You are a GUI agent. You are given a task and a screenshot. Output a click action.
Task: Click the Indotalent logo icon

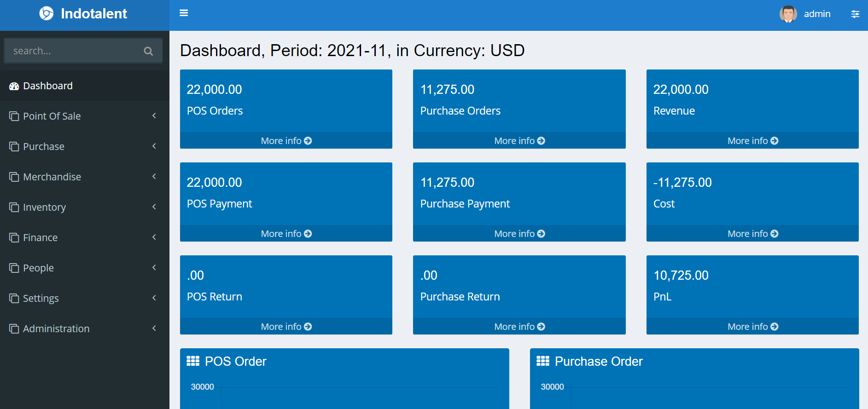(x=46, y=14)
